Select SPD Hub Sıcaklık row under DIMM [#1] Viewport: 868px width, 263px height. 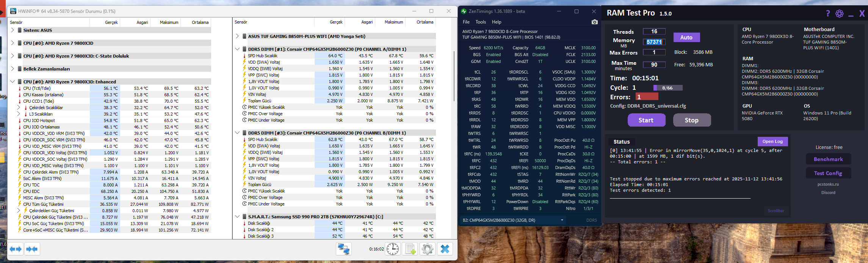(x=339, y=56)
